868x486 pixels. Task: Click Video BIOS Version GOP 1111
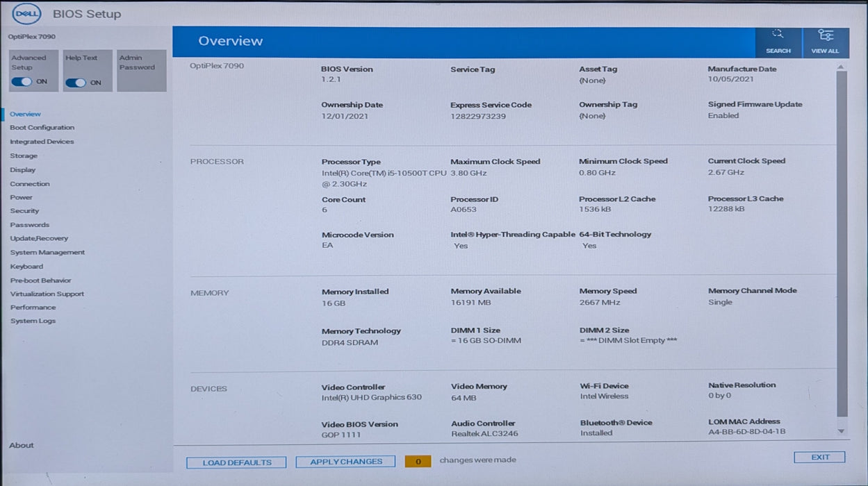pos(341,435)
